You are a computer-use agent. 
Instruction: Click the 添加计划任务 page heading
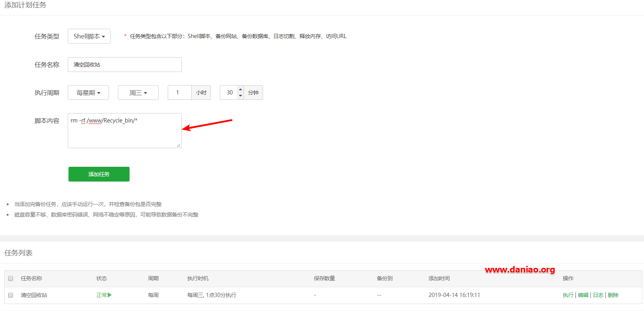(25, 5)
